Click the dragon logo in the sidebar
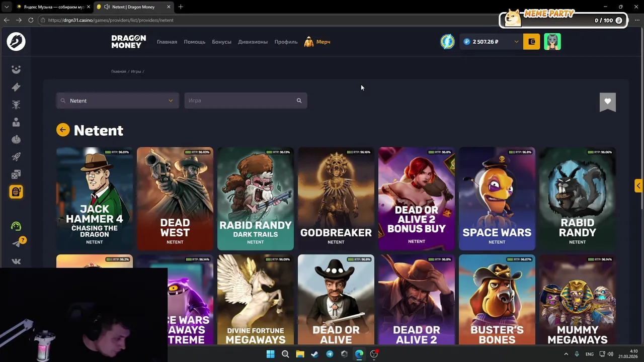644x362 pixels. point(16,42)
